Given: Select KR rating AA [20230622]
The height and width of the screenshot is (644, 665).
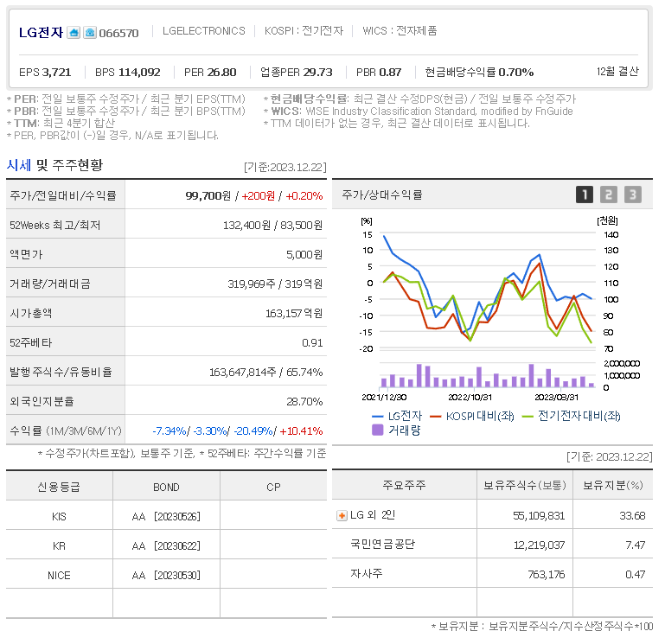Looking at the screenshot, I should [x=166, y=546].
